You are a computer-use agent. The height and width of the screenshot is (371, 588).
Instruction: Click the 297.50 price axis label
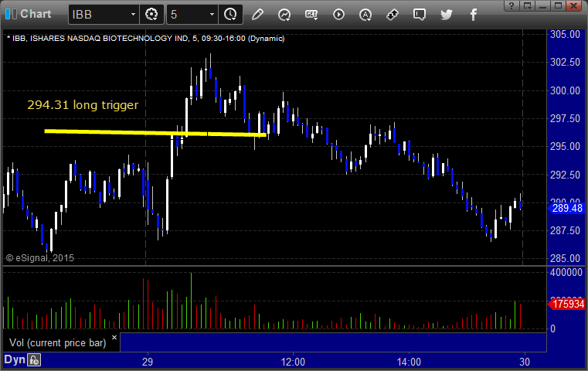[x=565, y=118]
